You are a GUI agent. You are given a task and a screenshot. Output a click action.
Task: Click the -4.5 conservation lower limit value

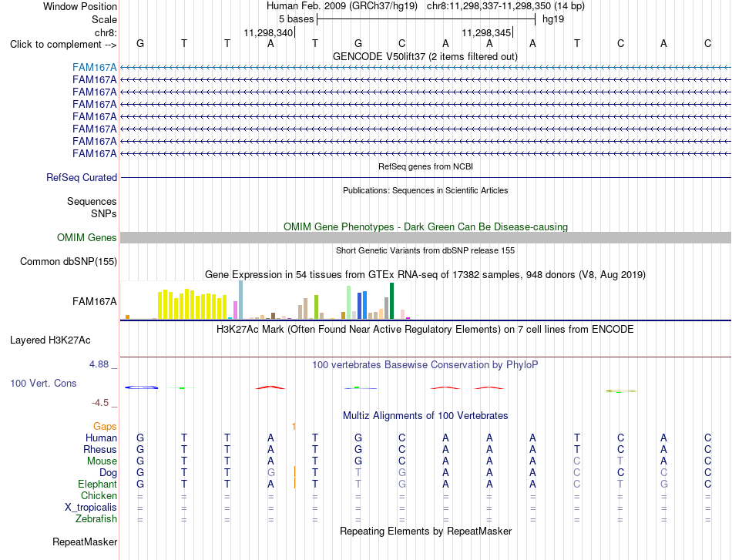(100, 403)
